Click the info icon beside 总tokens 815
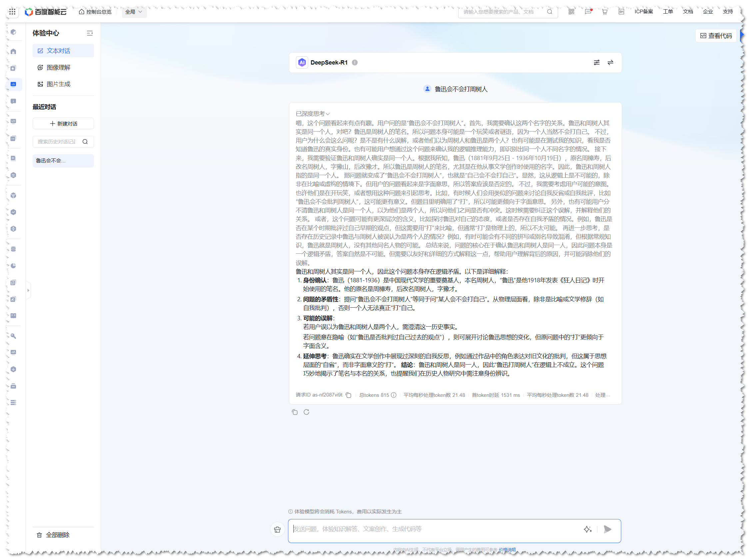The height and width of the screenshot is (560, 750). 393,395
